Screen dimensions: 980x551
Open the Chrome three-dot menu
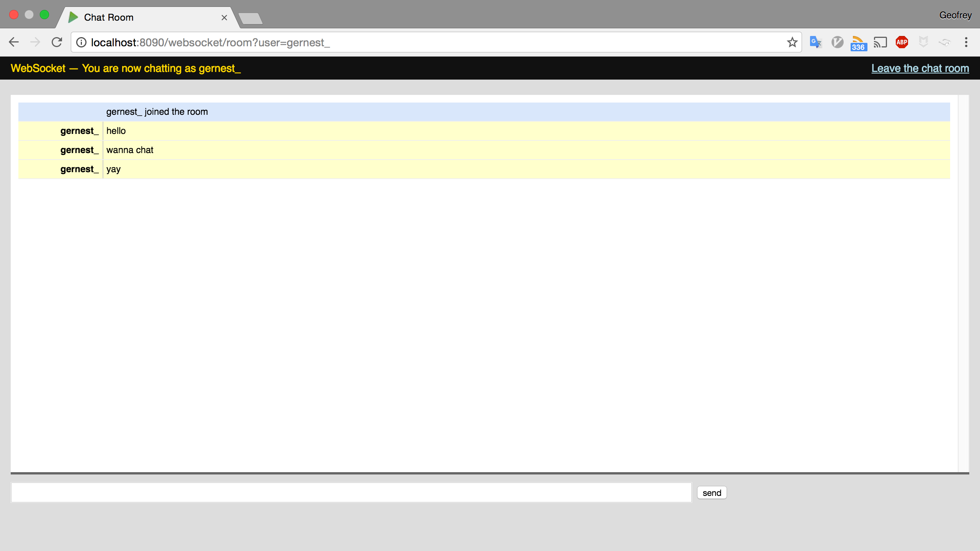point(966,42)
